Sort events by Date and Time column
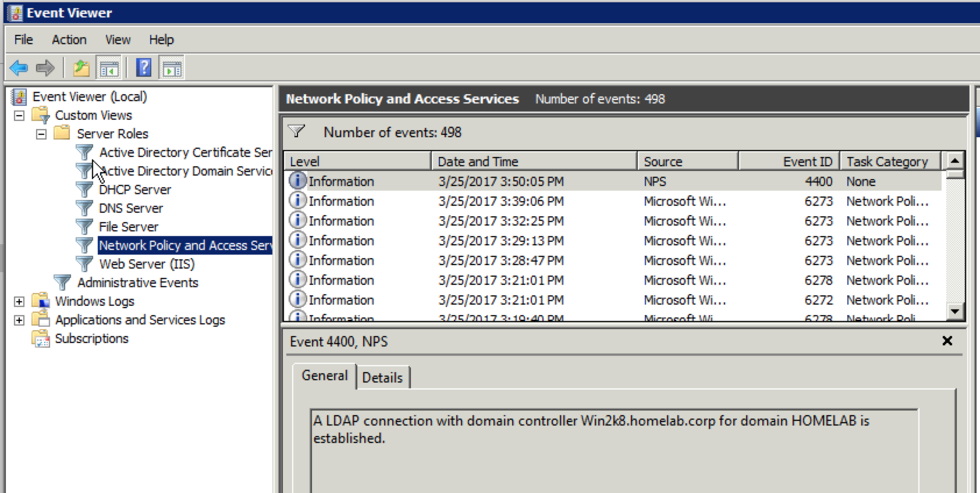The width and height of the screenshot is (980, 493). click(534, 161)
